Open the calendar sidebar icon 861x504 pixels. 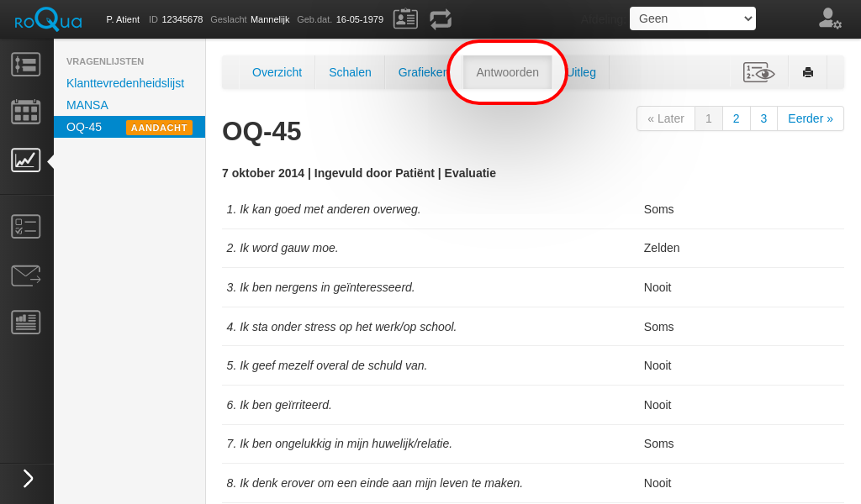pyautogui.click(x=26, y=112)
